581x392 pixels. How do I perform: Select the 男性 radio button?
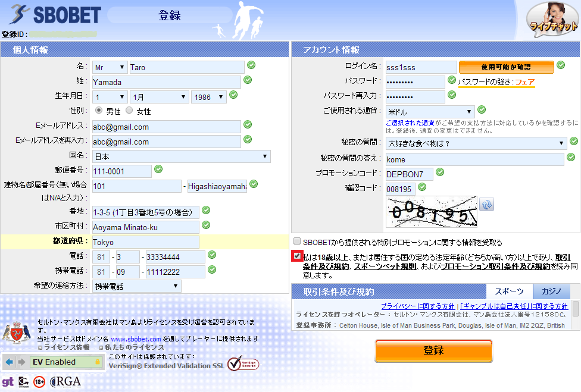[99, 110]
